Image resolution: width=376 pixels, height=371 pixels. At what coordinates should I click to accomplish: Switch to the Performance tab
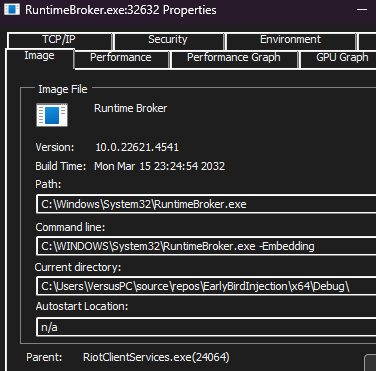point(121,58)
